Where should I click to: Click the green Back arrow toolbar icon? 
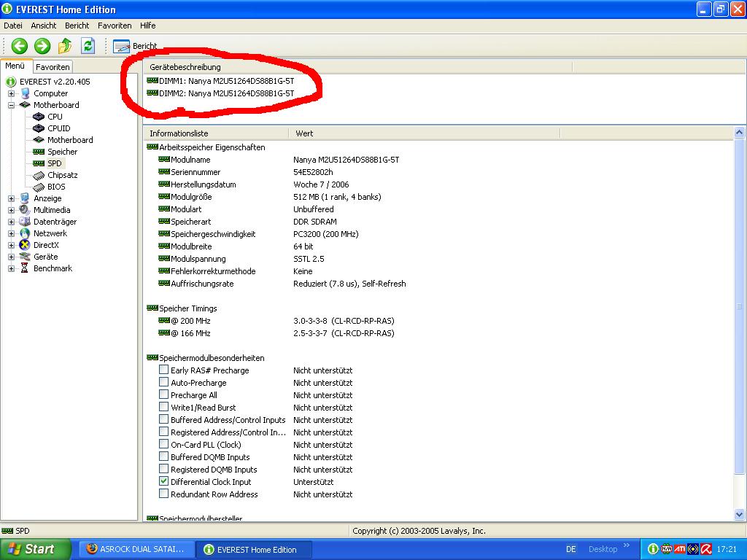coord(20,46)
